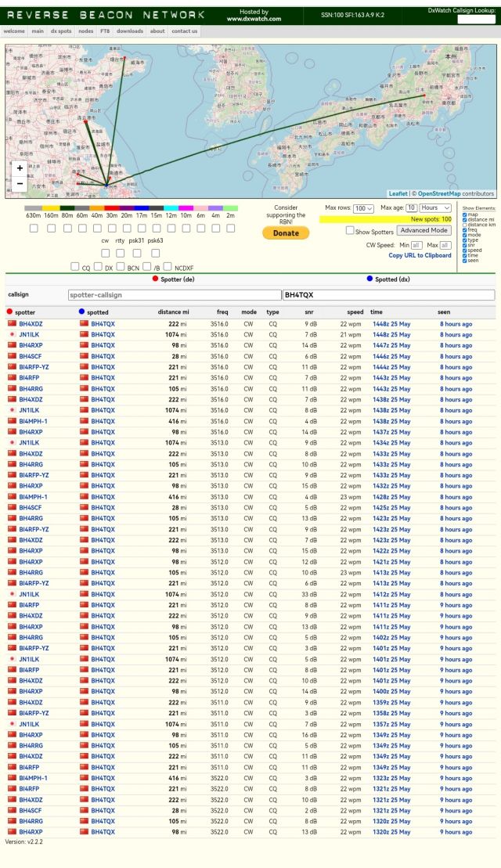501x868 pixels.
Task: Click the '33 dB' snr value for JN1ILK
Action: [x=309, y=594]
